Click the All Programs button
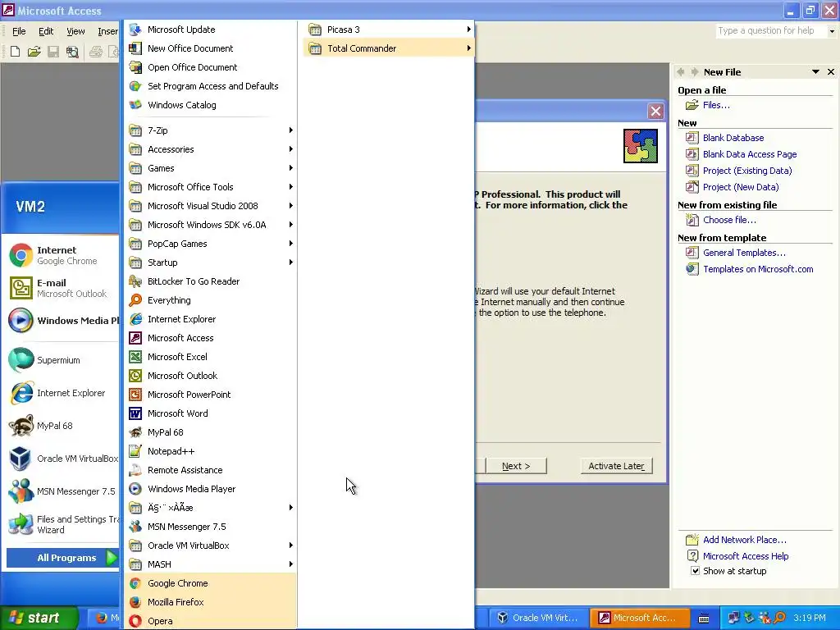 (x=62, y=558)
